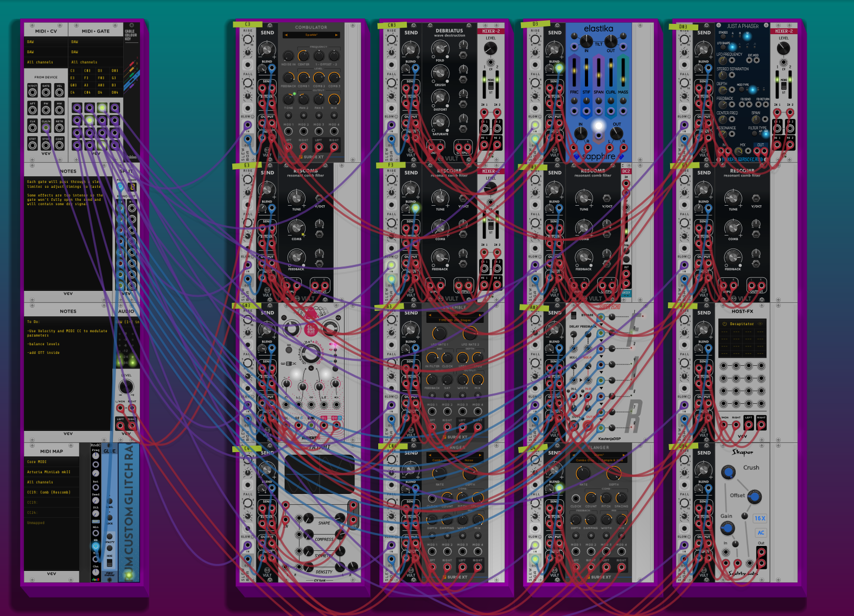Open the Combulator Sparkle preset menu
Viewport: 854px width, 616px height.
tap(311, 35)
